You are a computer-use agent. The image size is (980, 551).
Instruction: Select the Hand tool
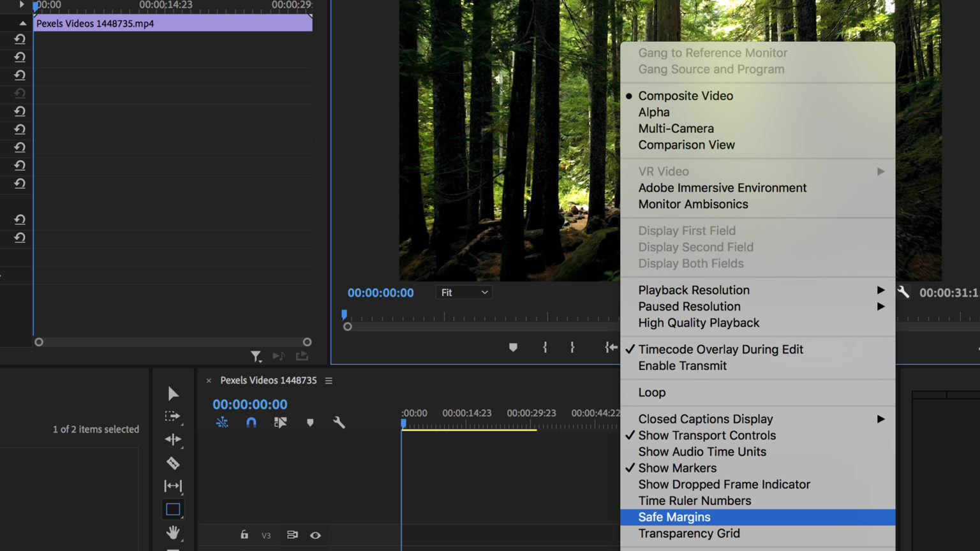coord(172,533)
